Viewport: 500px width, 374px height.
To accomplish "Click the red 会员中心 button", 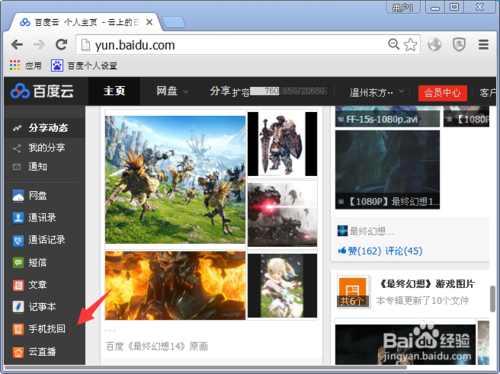I will tap(442, 92).
